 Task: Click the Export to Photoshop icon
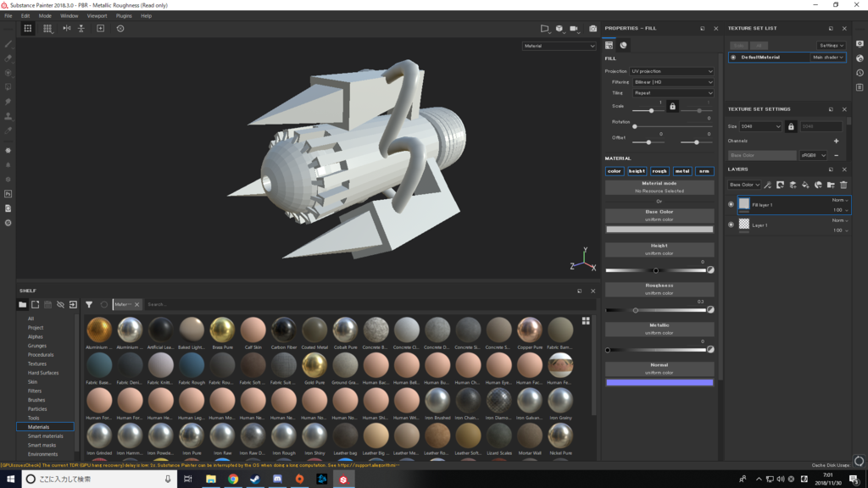pyautogui.click(x=8, y=194)
